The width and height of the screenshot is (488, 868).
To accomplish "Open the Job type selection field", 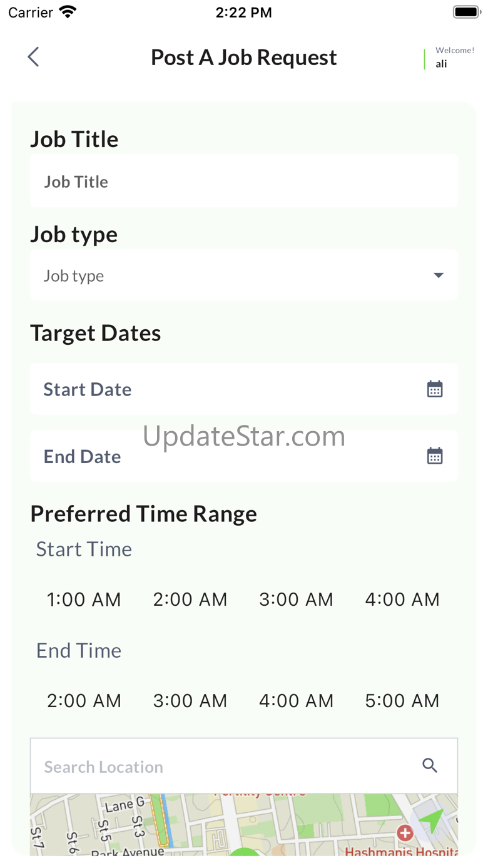I will [244, 275].
